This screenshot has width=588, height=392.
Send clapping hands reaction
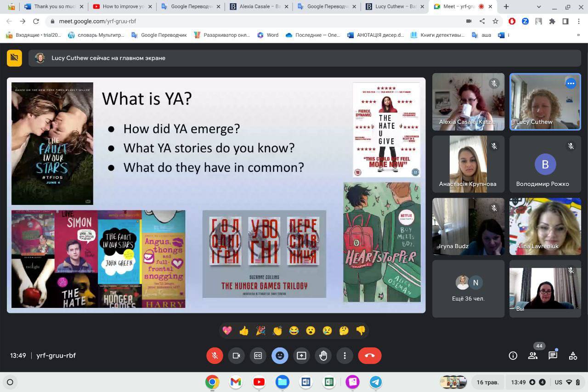[277, 330]
